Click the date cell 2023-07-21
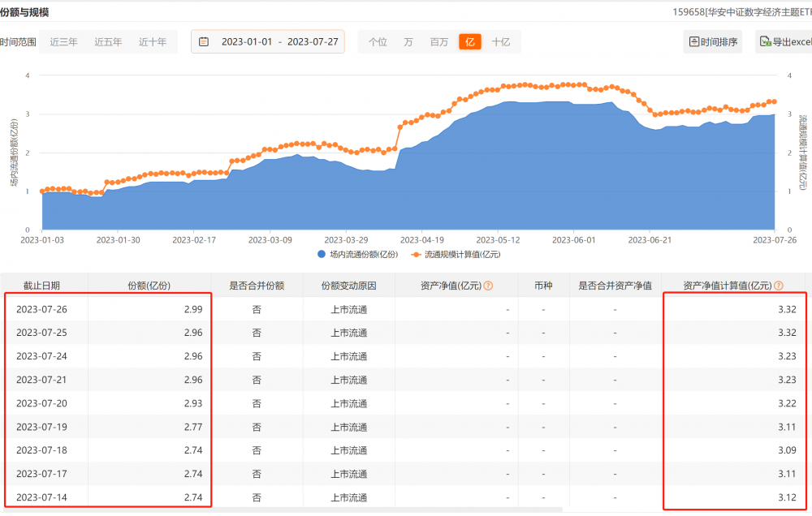 [41, 380]
